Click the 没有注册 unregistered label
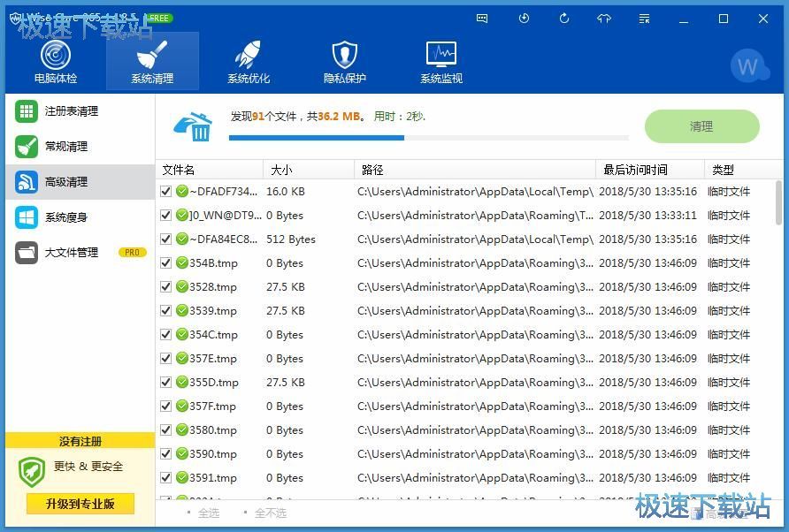Image resolution: width=789 pixels, height=532 pixels. point(80,441)
